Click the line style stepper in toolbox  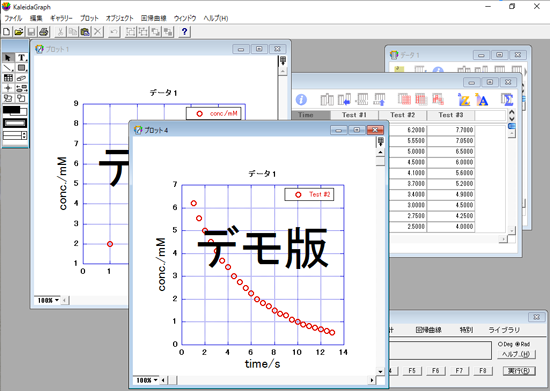pyautogui.click(x=24, y=135)
